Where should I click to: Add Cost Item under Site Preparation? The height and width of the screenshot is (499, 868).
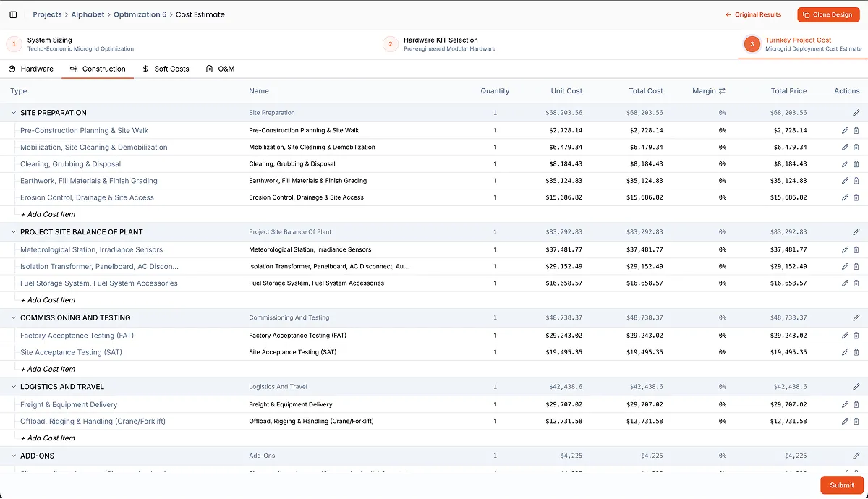48,215
